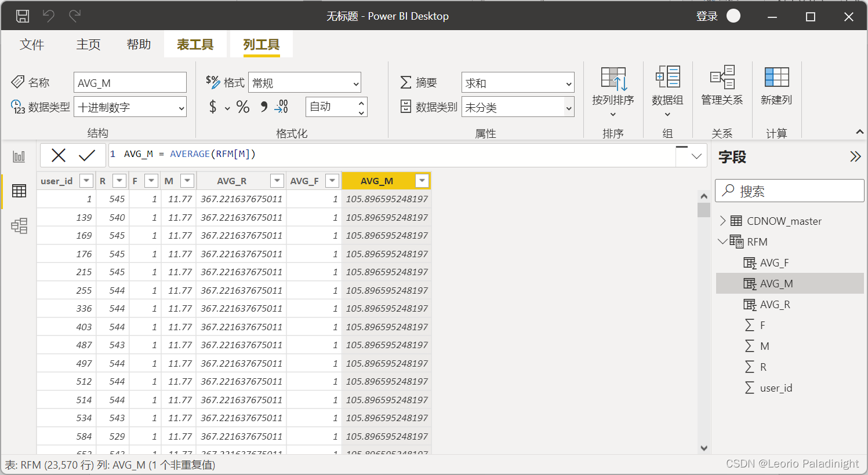Open the 数据组 data groups button

click(x=667, y=92)
